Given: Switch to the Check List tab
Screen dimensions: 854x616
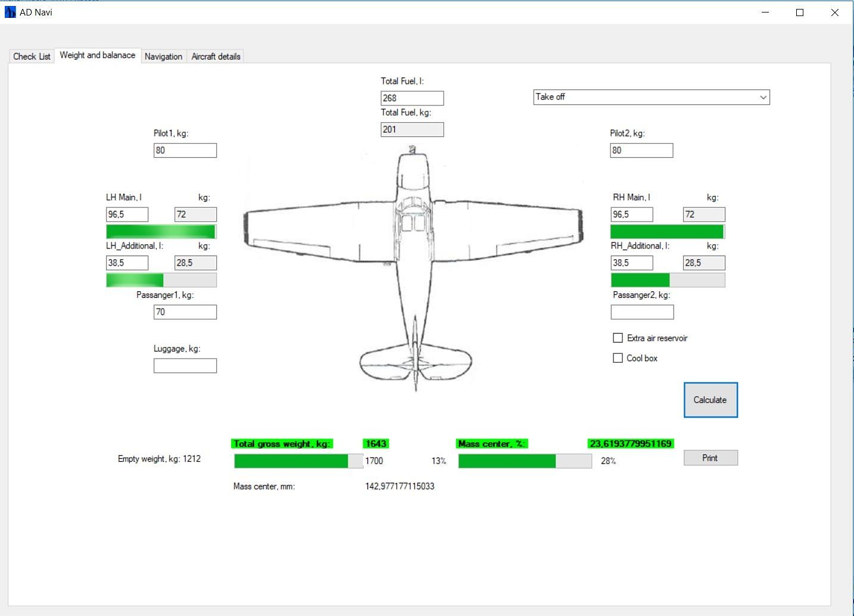Looking at the screenshot, I should [x=32, y=57].
